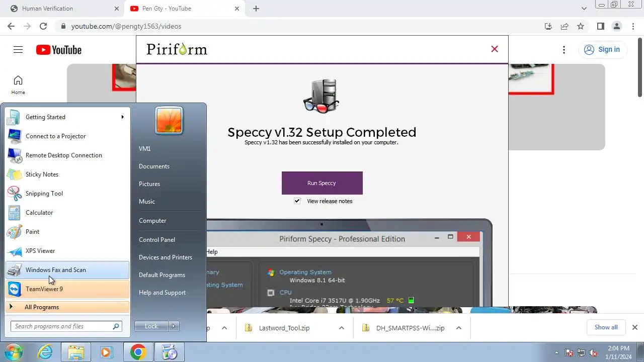Launch Sticky Notes
The image size is (644, 362).
pos(67,174)
